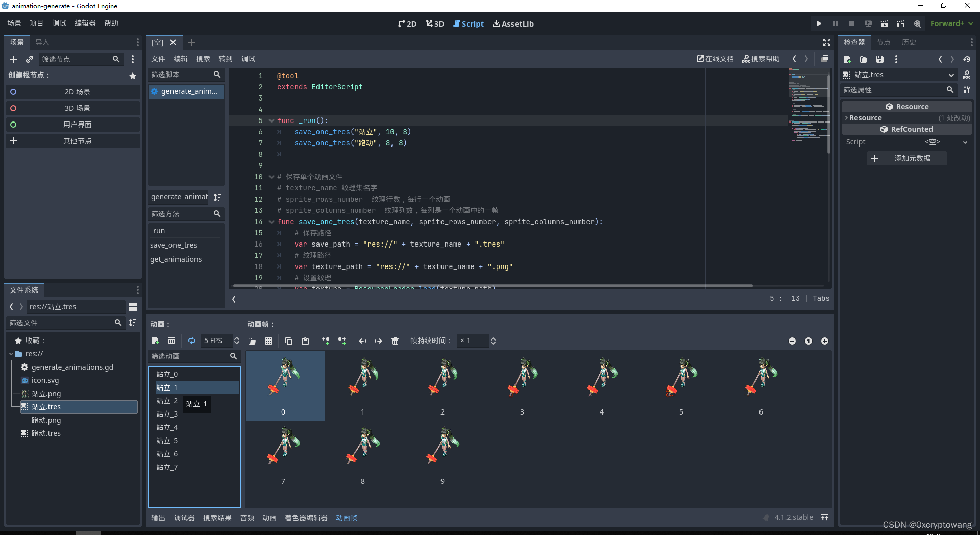
Task: Instantiate child scene via link icon
Action: coord(30,59)
